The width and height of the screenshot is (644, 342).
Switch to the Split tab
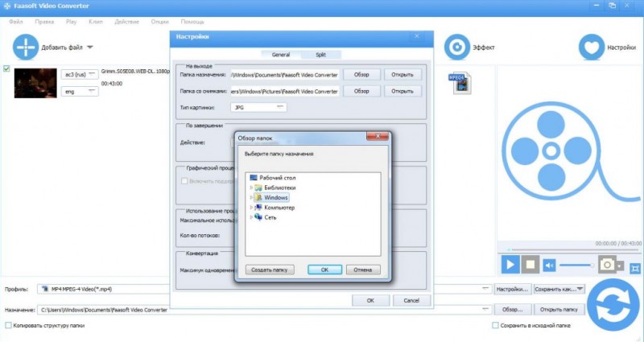click(x=320, y=55)
